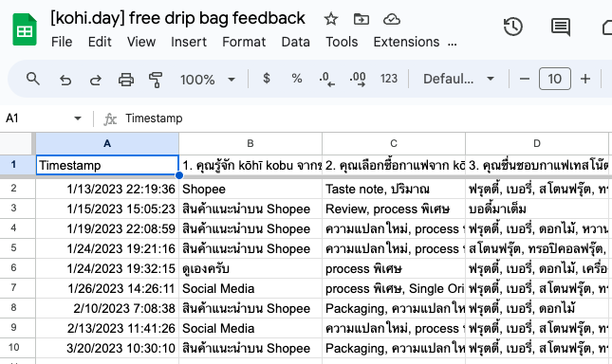612x364 pixels.
Task: Click the search menus magnifier icon
Action: click(x=33, y=79)
